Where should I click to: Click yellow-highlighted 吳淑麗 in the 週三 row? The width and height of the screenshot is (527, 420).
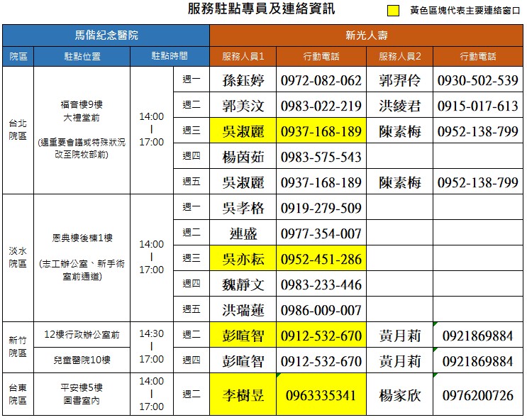tap(243, 131)
